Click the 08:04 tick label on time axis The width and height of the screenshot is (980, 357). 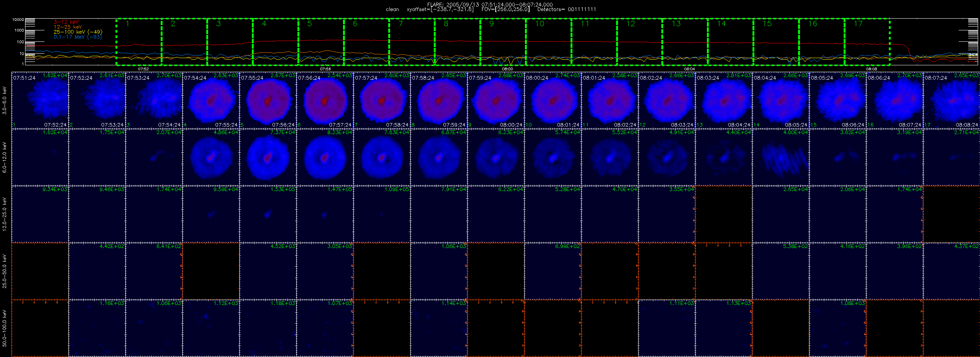tap(690, 69)
